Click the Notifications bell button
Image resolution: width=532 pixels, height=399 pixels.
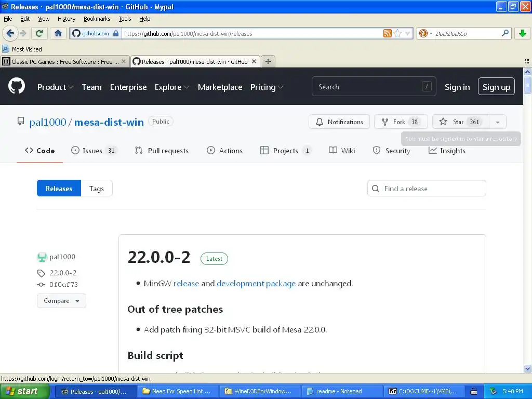coord(339,122)
